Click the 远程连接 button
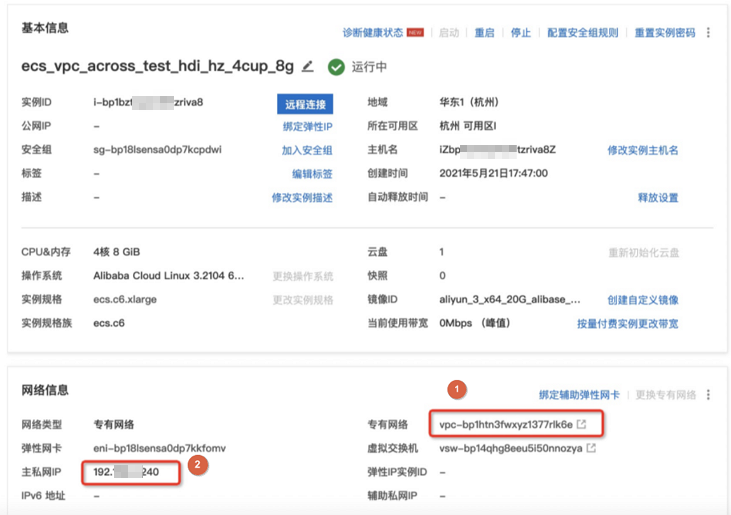The width and height of the screenshot is (731, 515). pos(305,104)
